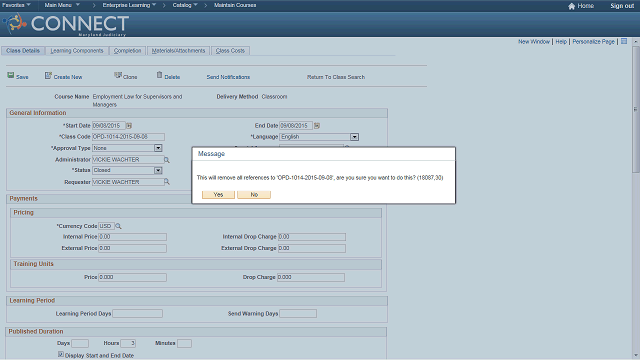The image size is (640, 360).
Task: Click the Administrator input field
Action: tap(128, 160)
